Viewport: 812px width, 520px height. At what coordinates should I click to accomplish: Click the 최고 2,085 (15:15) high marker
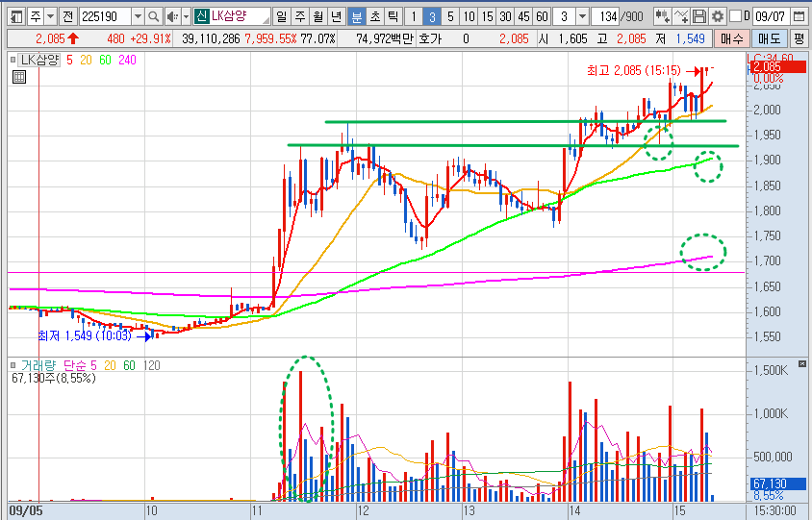[633, 70]
